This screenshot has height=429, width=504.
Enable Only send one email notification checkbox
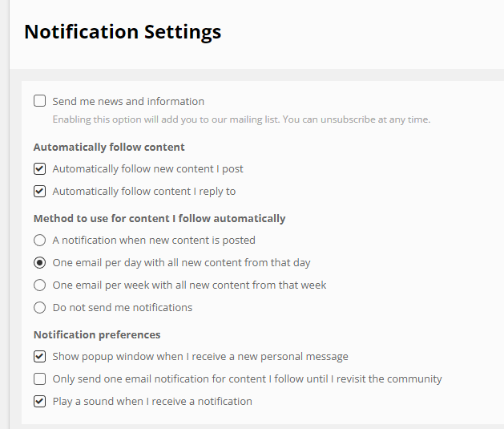tap(39, 378)
